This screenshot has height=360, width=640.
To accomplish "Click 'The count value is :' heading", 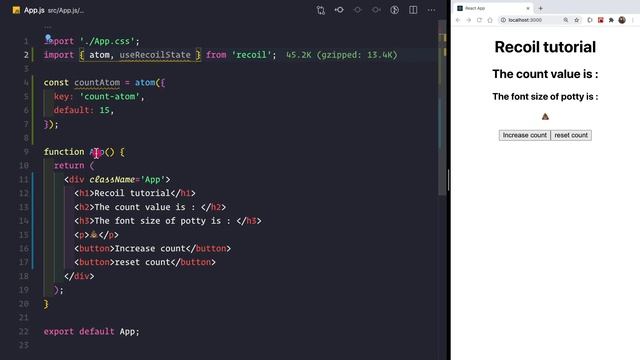I will (545, 74).
